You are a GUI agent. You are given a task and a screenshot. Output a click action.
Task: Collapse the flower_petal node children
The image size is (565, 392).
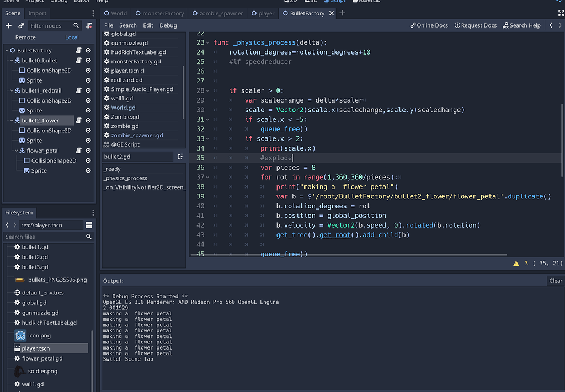[x=17, y=151]
